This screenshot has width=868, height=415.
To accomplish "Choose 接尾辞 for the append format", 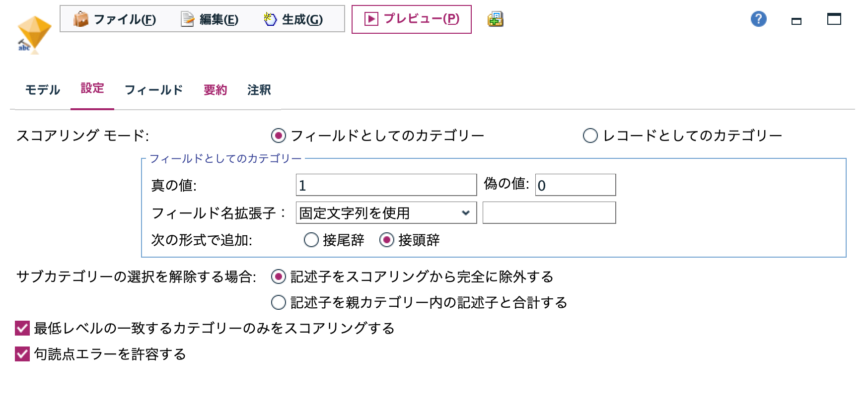I will point(312,240).
